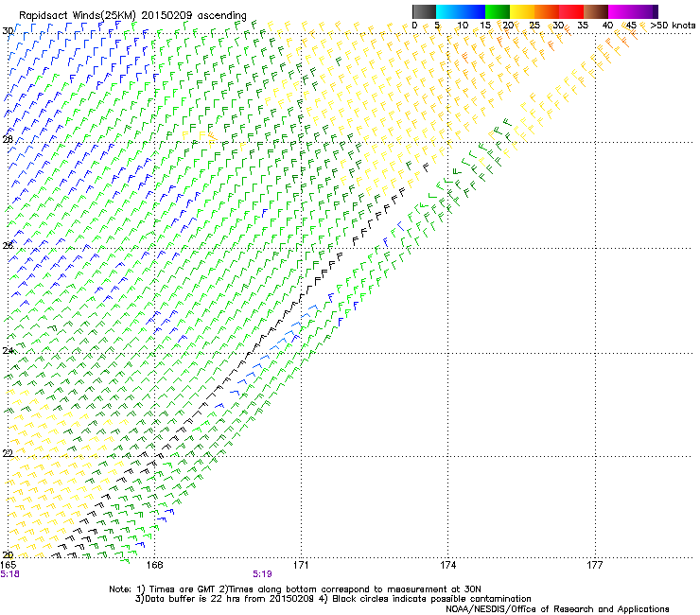
Task: Click the latitude label '30'
Action: 8,31
